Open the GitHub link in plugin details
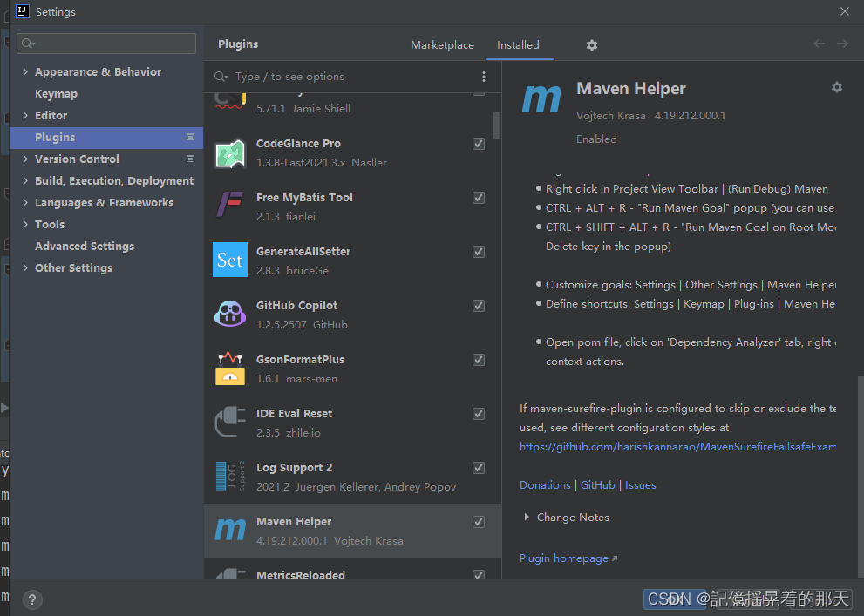 pyautogui.click(x=597, y=485)
